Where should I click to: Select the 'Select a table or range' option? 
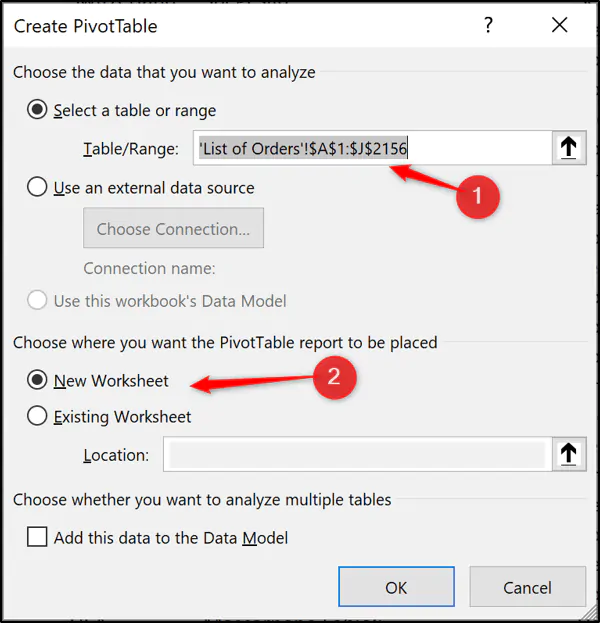pyautogui.click(x=37, y=110)
